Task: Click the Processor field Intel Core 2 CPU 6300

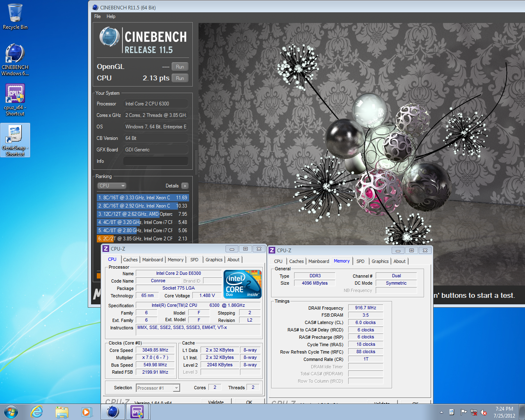Action: click(156, 104)
